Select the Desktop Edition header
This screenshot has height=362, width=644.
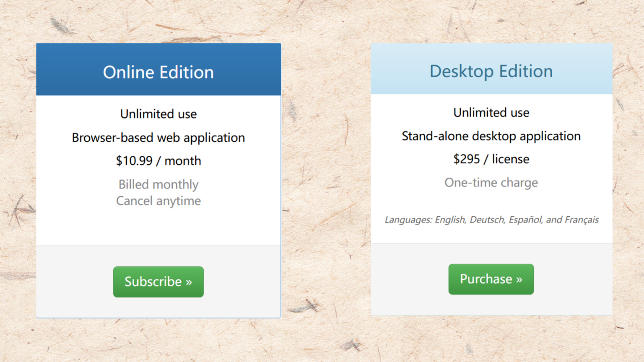(x=491, y=71)
